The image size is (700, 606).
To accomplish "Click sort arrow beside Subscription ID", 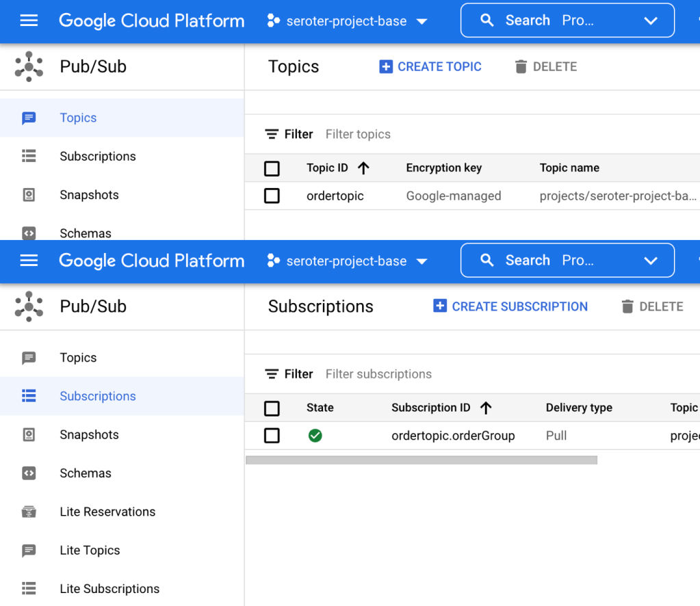I will [x=486, y=408].
